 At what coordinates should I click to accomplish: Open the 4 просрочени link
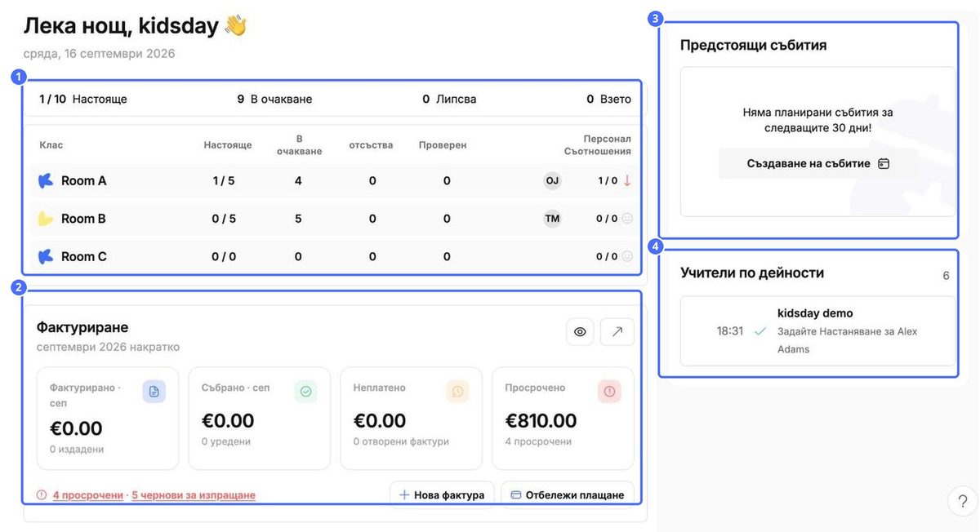coord(87,495)
